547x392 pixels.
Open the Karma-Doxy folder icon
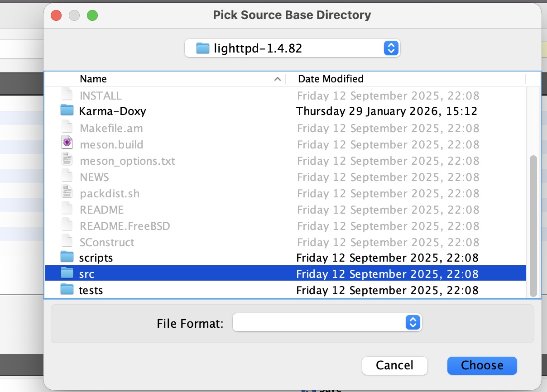(67, 110)
